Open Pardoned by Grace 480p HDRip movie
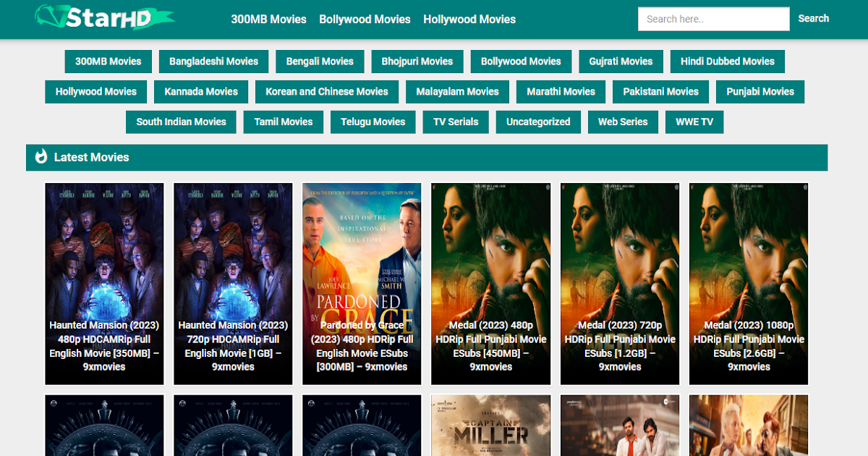 coord(362,284)
